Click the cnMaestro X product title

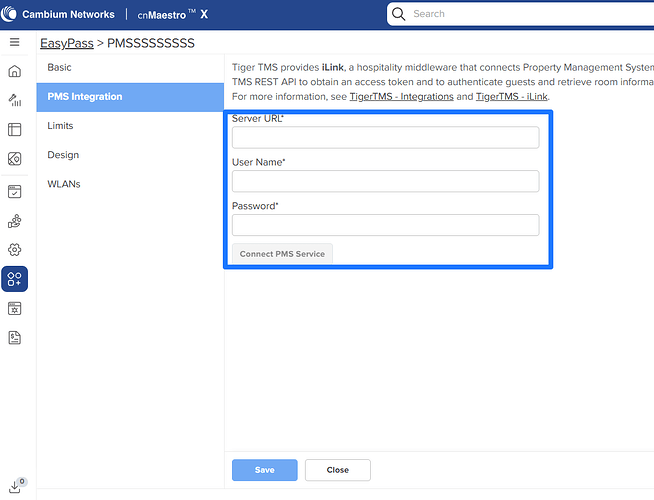click(x=173, y=15)
